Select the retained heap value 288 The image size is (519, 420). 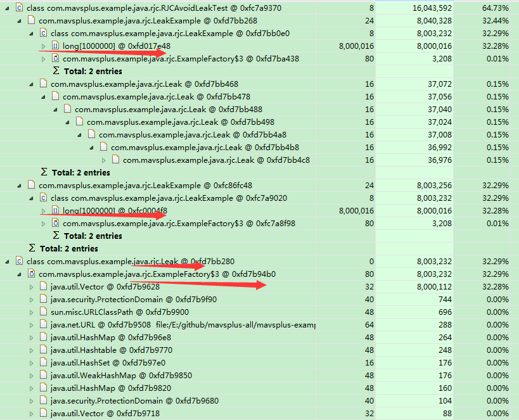point(445,324)
